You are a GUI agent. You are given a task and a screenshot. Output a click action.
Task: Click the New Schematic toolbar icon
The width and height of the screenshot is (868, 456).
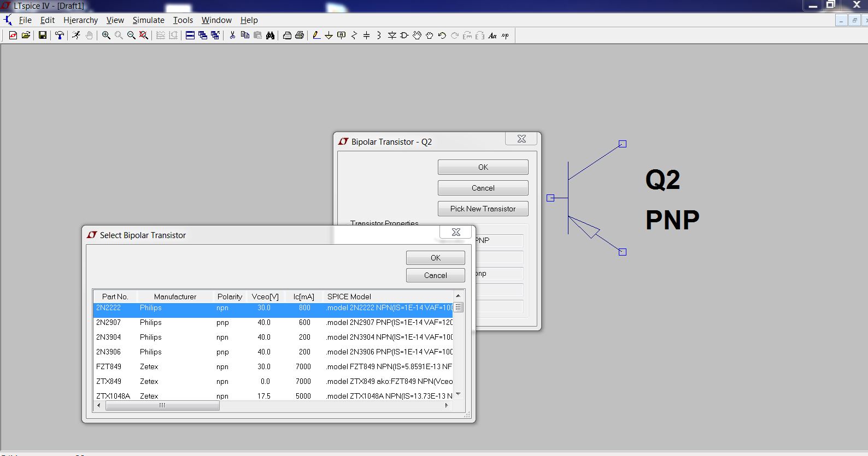tap(13, 35)
